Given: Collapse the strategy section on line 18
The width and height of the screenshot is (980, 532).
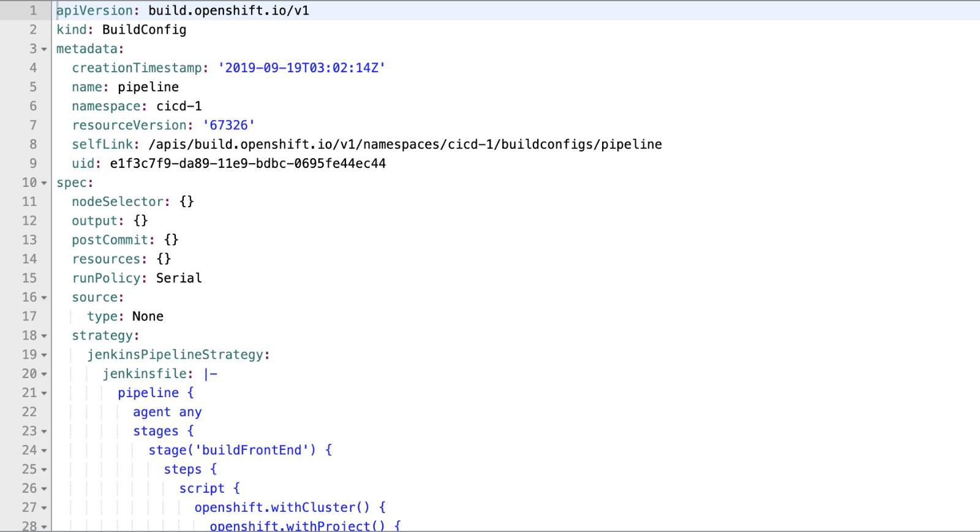Looking at the screenshot, I should pos(44,336).
